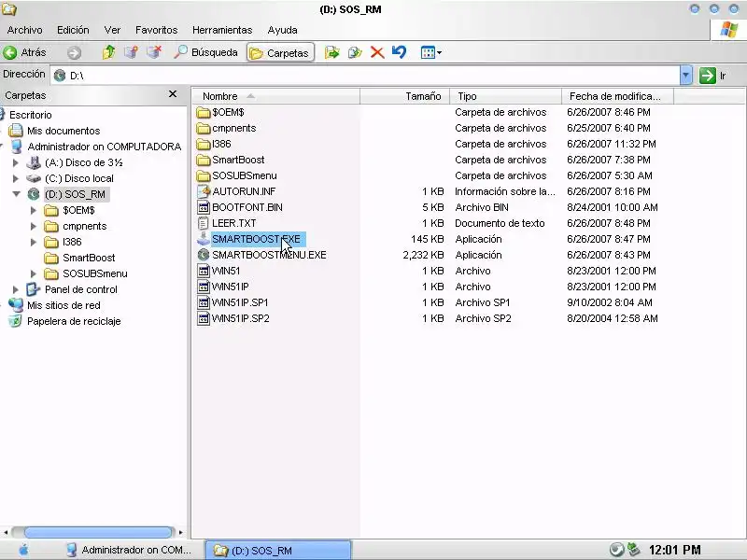Click the red Delete X icon
The width and height of the screenshot is (747, 560).
click(377, 52)
